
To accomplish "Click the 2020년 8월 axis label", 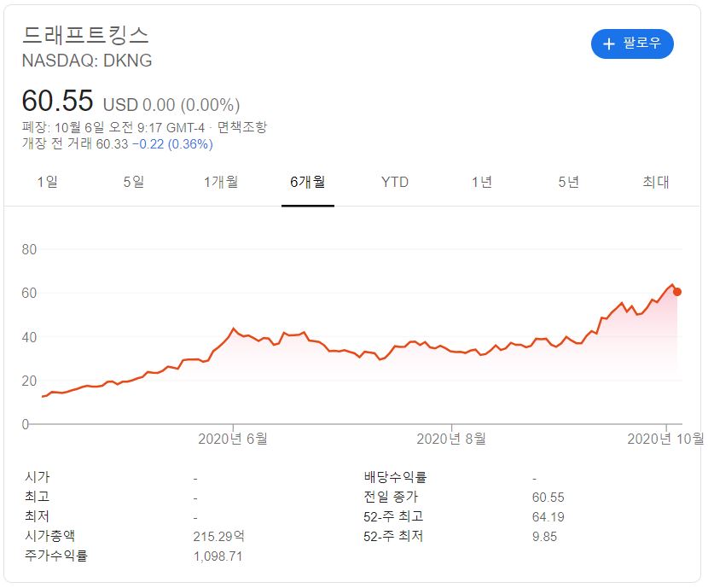I will click(451, 439).
